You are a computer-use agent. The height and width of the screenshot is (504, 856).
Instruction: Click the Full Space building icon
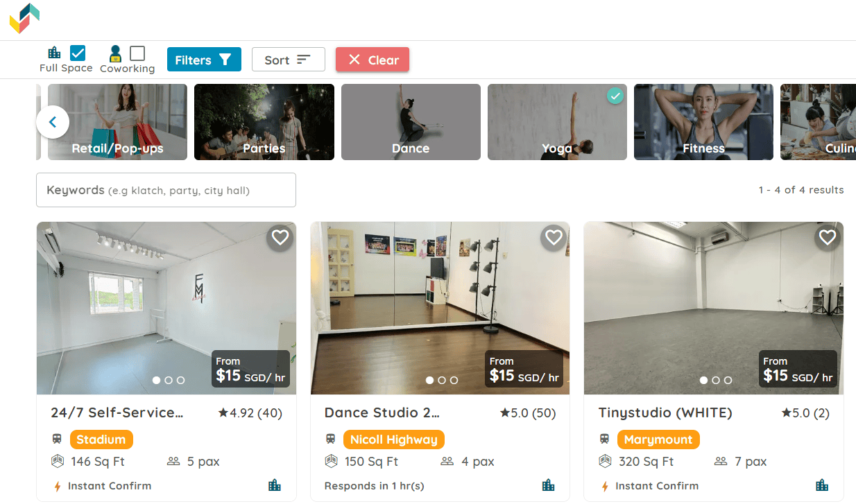(54, 53)
